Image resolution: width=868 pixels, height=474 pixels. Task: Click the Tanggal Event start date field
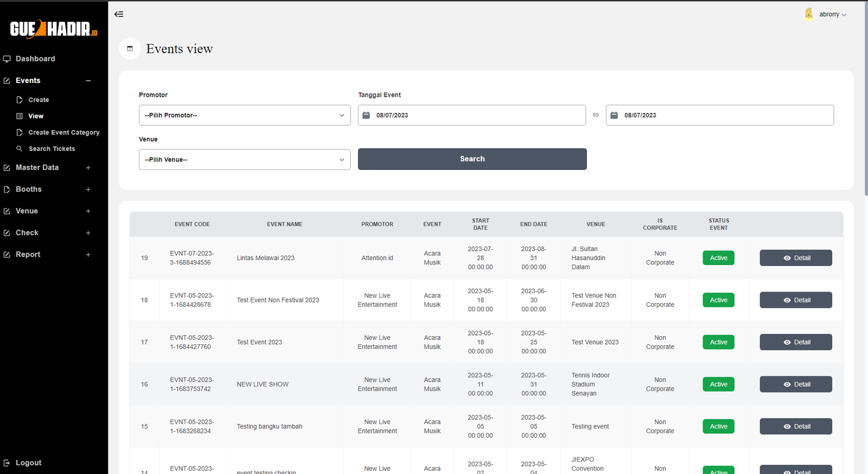pos(472,115)
